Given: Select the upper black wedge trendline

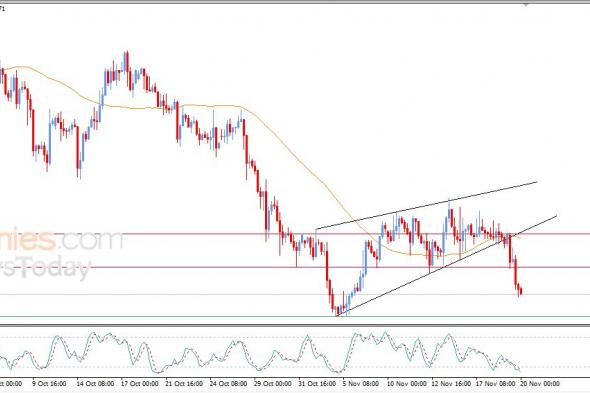Looking at the screenshot, I should click(x=426, y=206).
